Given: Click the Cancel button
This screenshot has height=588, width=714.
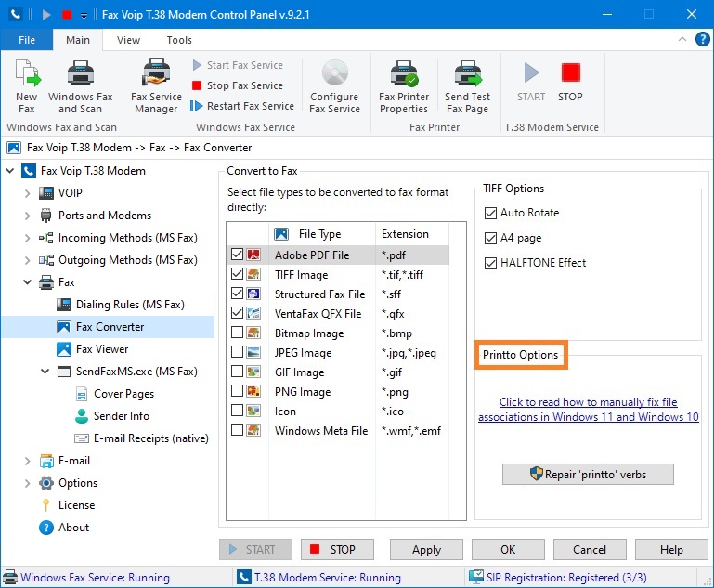Looking at the screenshot, I should 590,550.
